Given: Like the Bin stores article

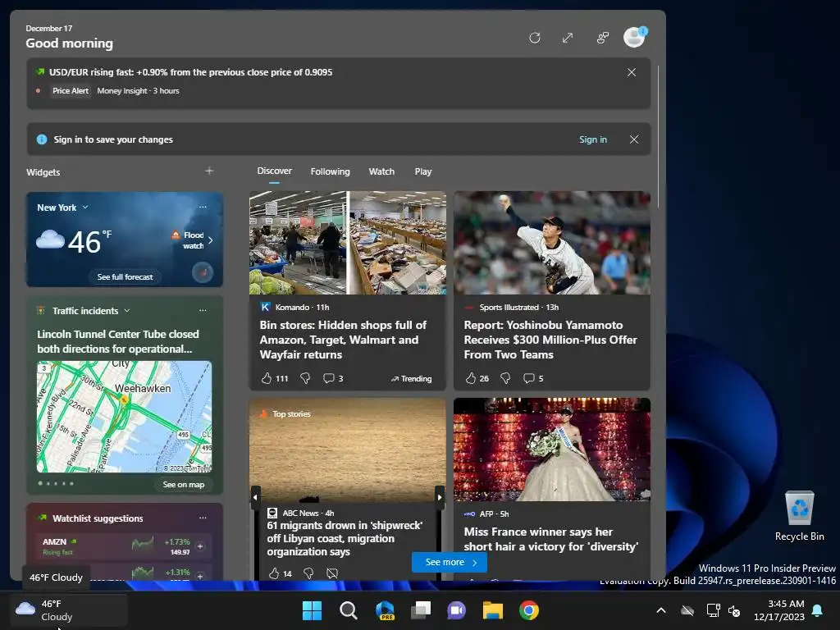Looking at the screenshot, I should pos(267,378).
